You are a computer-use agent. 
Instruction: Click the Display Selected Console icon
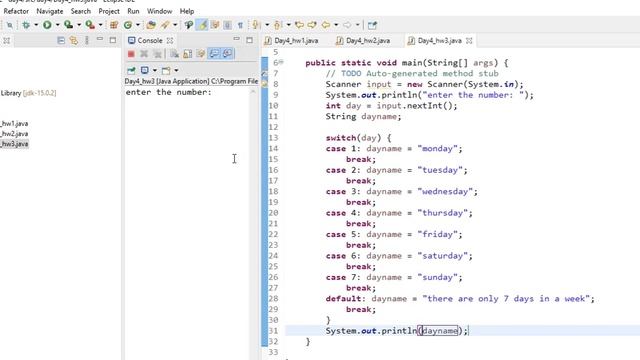tap(144, 70)
